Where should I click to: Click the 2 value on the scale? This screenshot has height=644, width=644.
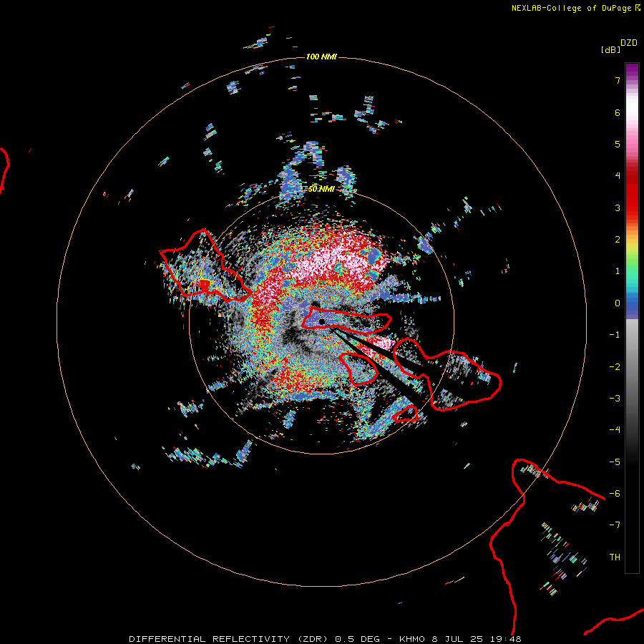(618, 240)
